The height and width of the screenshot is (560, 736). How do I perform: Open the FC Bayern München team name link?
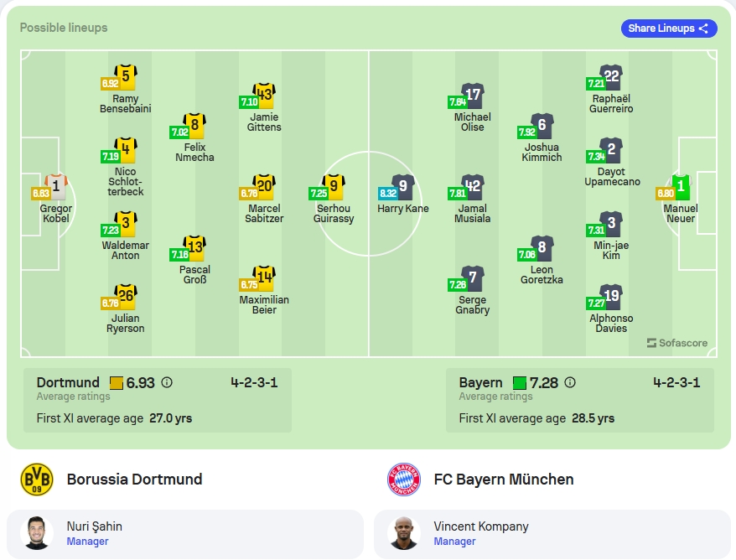tap(504, 480)
